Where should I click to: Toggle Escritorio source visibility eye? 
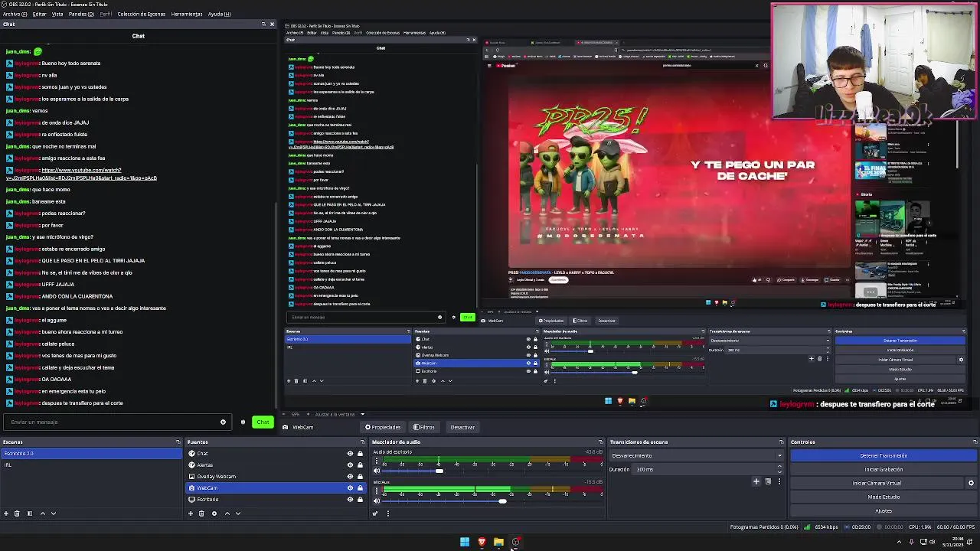coord(350,499)
